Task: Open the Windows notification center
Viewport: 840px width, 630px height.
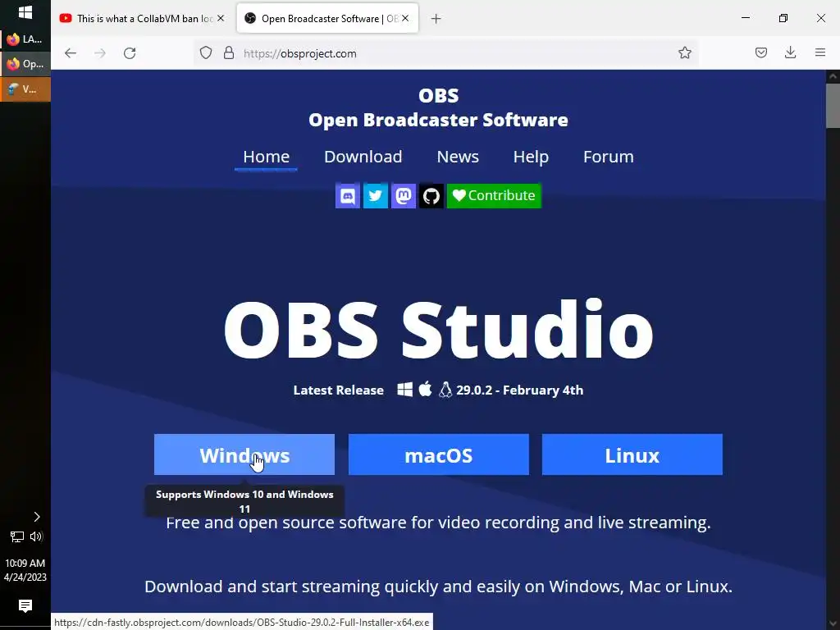Action: pyautogui.click(x=25, y=606)
